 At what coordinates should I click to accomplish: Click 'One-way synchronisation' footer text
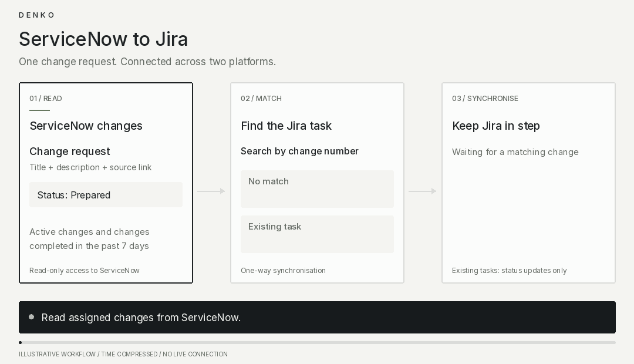click(283, 271)
